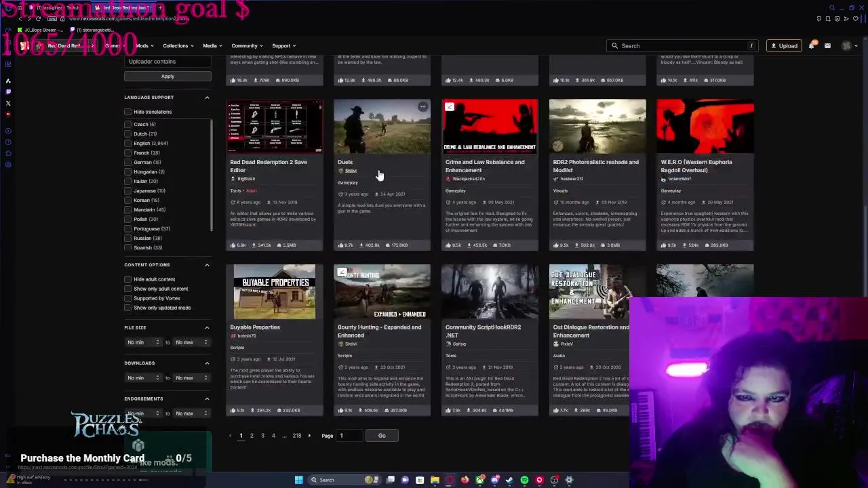
Task: Click the Upload button
Action: 784,45
